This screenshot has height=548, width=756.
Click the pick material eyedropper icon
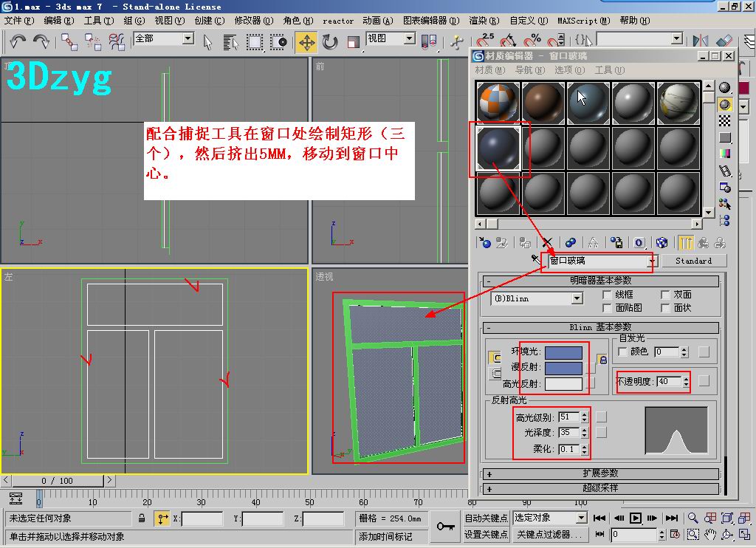536,259
